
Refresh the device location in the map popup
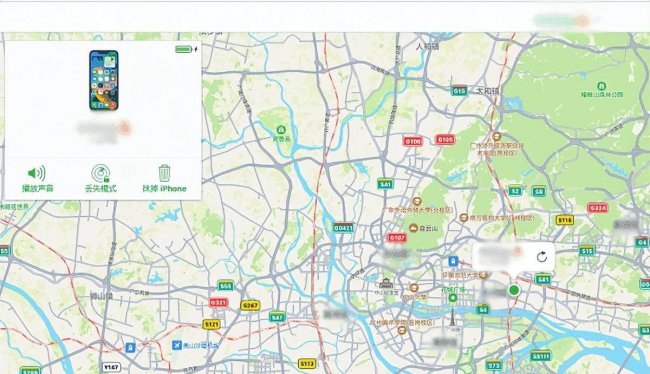(542, 257)
